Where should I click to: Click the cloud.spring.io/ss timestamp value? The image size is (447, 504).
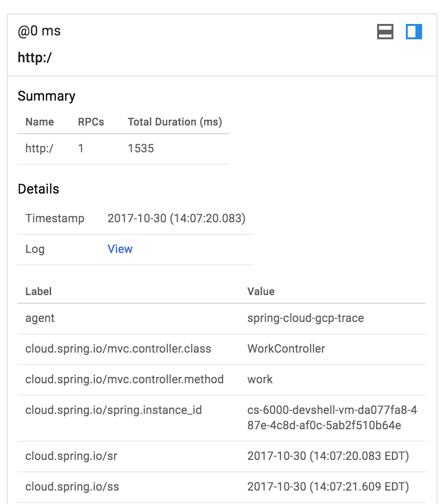328,487
